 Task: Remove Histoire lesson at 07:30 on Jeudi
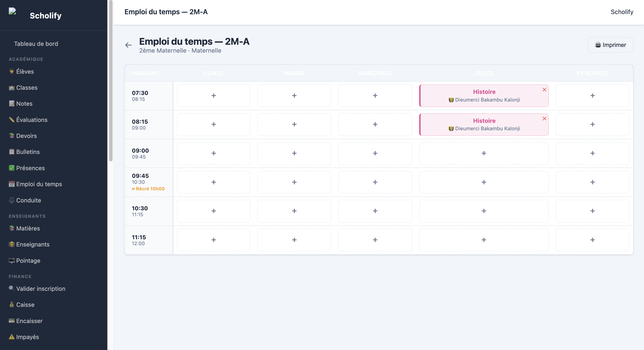tap(544, 90)
